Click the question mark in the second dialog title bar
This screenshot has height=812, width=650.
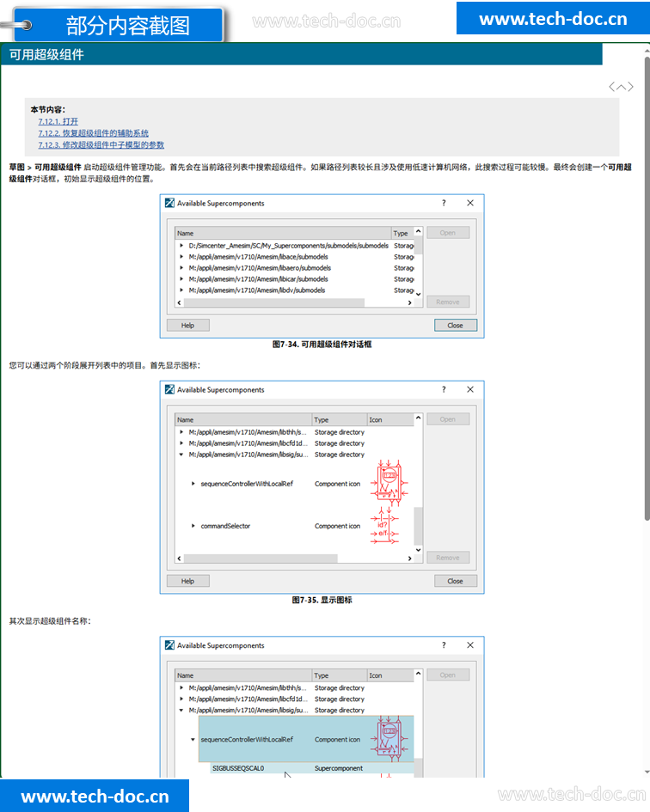pos(444,389)
